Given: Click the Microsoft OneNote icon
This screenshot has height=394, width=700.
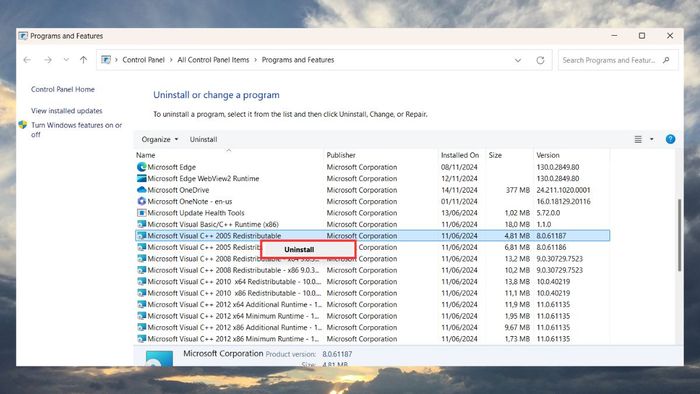Looking at the screenshot, I should point(142,201).
